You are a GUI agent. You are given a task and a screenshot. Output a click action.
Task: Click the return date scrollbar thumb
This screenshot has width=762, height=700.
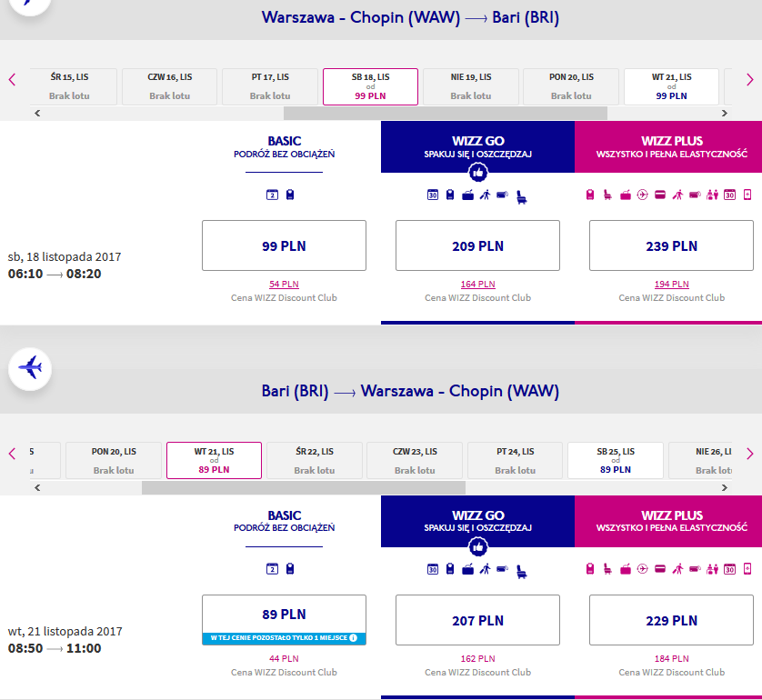click(x=304, y=487)
